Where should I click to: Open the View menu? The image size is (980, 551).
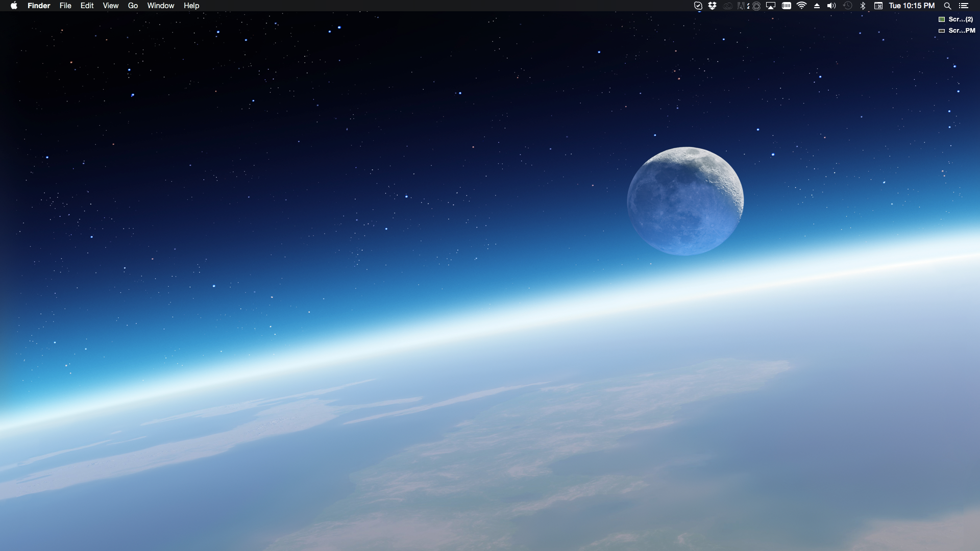[x=111, y=6]
